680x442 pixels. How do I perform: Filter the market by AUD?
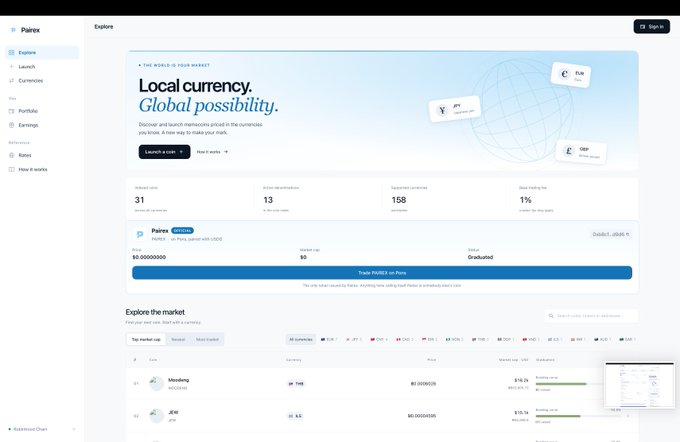click(x=603, y=339)
